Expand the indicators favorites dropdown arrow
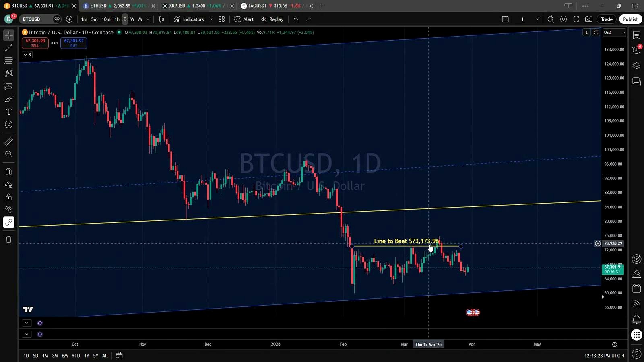This screenshot has width=644, height=362. [211, 19]
